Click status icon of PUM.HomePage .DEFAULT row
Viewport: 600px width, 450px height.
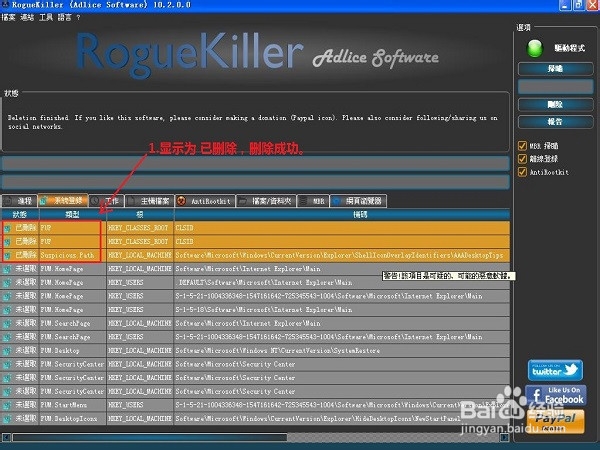[7, 283]
